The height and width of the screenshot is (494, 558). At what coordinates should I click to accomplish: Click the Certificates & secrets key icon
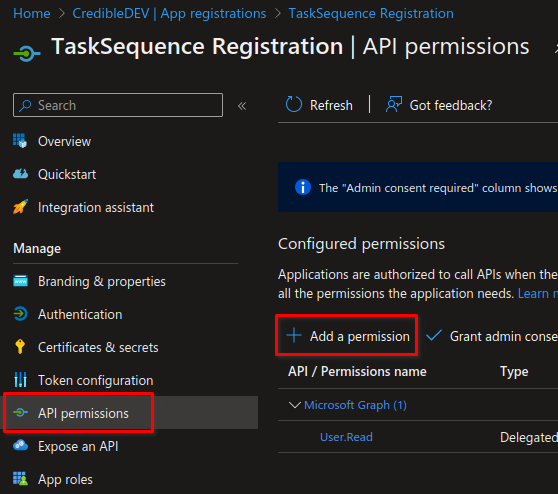(20, 347)
